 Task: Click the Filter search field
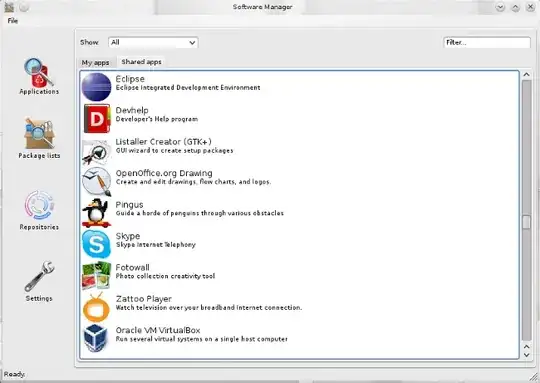click(x=487, y=42)
